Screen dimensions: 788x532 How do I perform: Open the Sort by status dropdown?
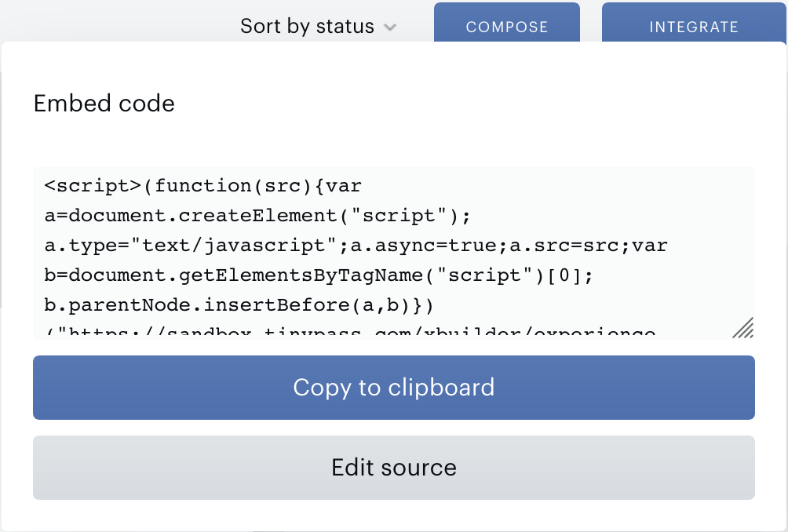click(x=318, y=26)
